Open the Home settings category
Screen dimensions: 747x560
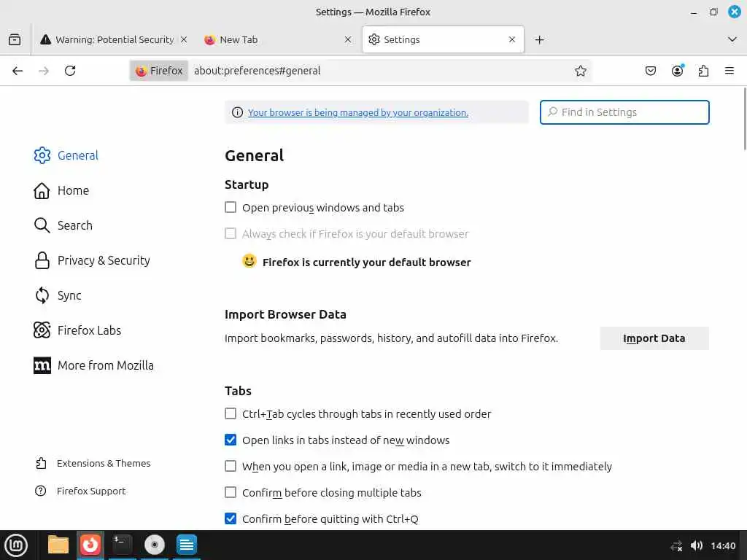(x=74, y=190)
